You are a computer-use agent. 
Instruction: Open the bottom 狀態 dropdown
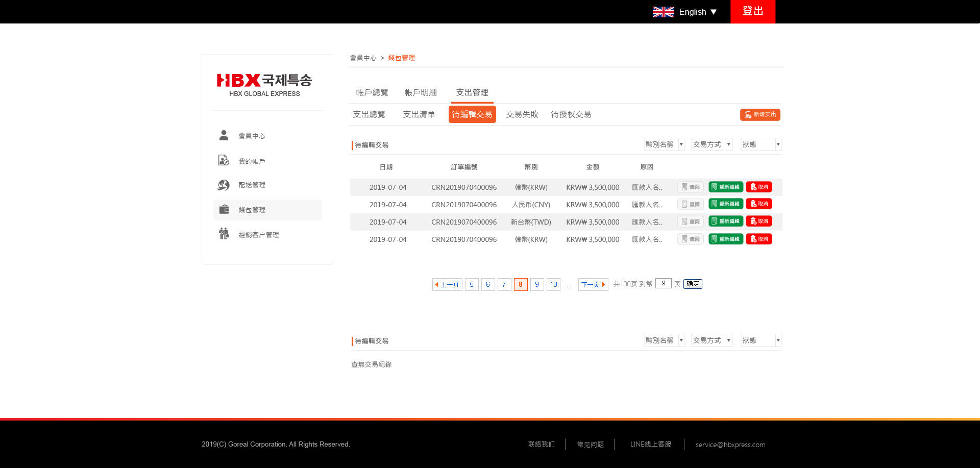pyautogui.click(x=761, y=340)
